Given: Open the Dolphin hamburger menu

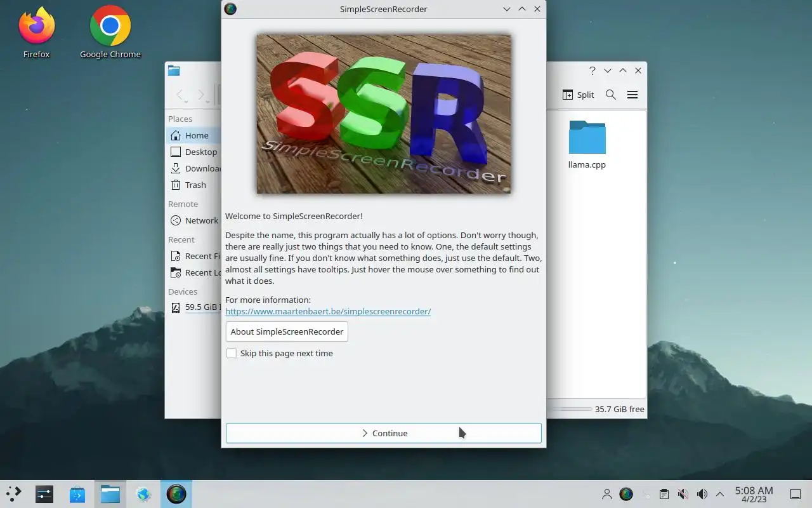Looking at the screenshot, I should (632, 95).
